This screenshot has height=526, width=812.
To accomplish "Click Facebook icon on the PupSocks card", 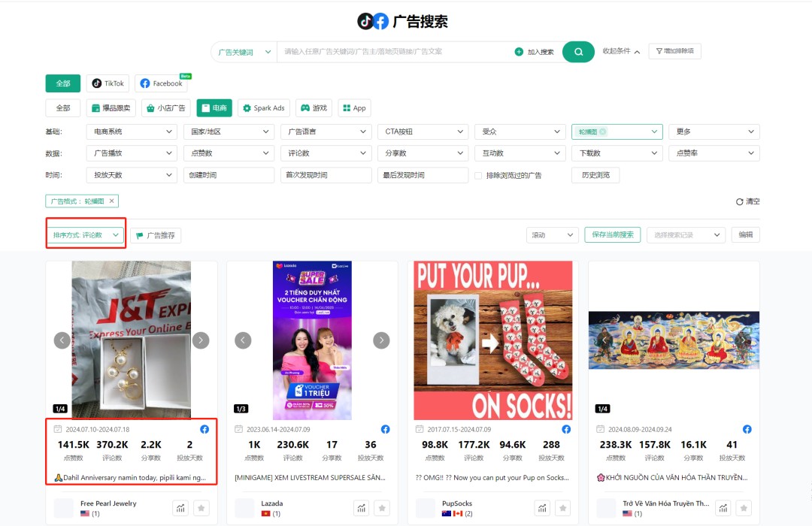I will click(x=566, y=429).
